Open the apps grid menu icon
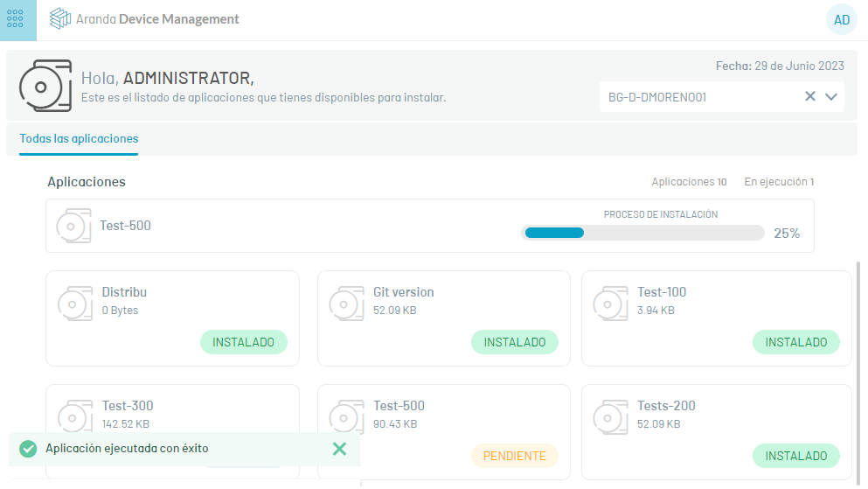 [x=15, y=19]
